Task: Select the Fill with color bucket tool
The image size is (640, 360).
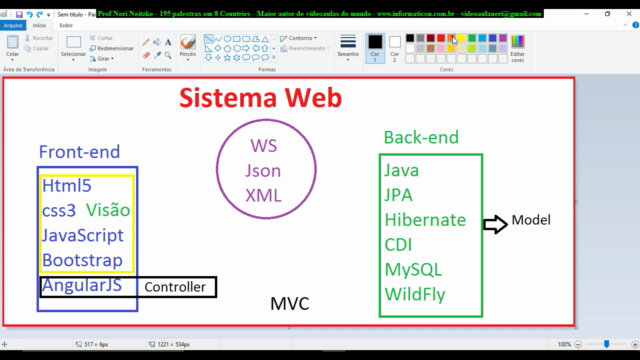Action: pyautogui.click(x=157, y=42)
